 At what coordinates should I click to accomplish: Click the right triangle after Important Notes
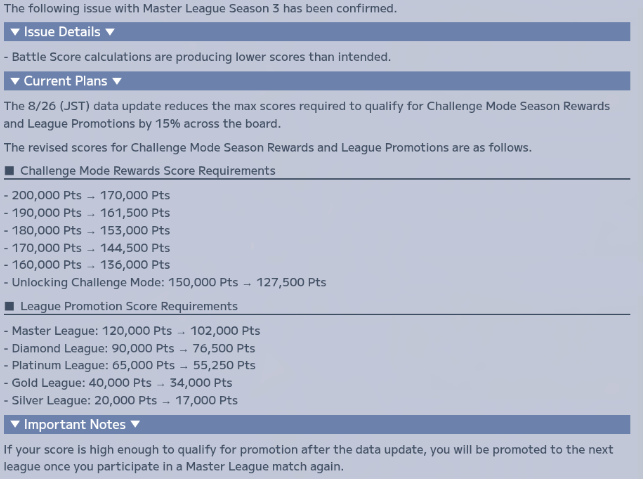click(x=135, y=424)
